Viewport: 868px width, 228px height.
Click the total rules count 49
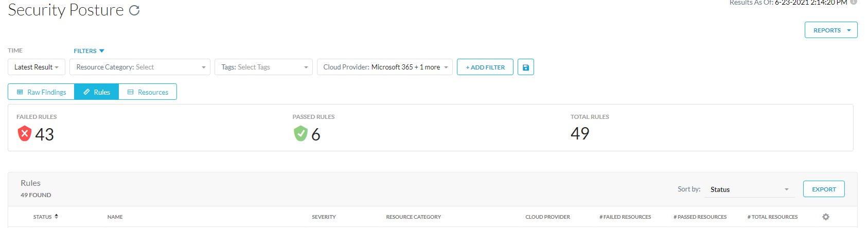[580, 133]
